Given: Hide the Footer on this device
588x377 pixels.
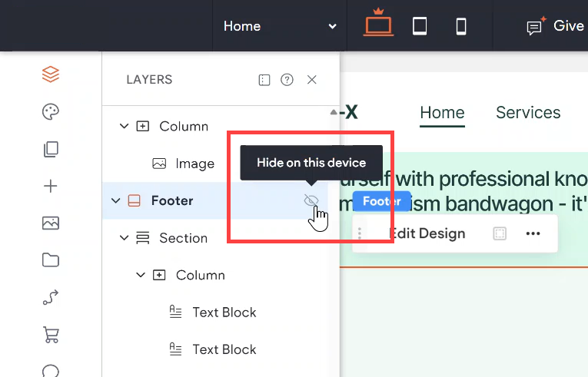Looking at the screenshot, I should point(311,200).
